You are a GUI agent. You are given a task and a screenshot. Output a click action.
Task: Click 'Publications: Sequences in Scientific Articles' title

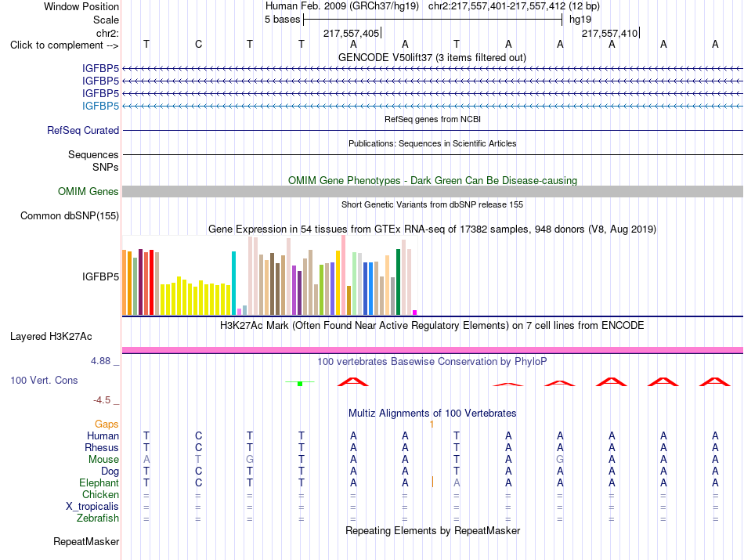432,143
